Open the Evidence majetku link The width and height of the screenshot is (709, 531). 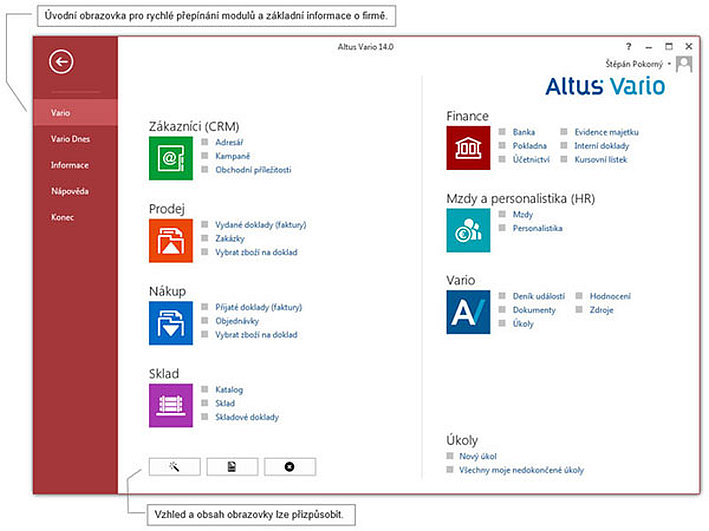[606, 132]
